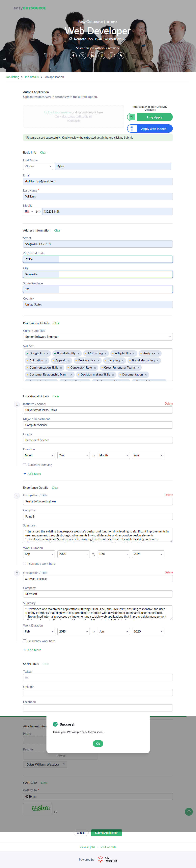Share the job on X (Twitter)
Viewport: 196px width, 868px height.
click(x=83, y=56)
